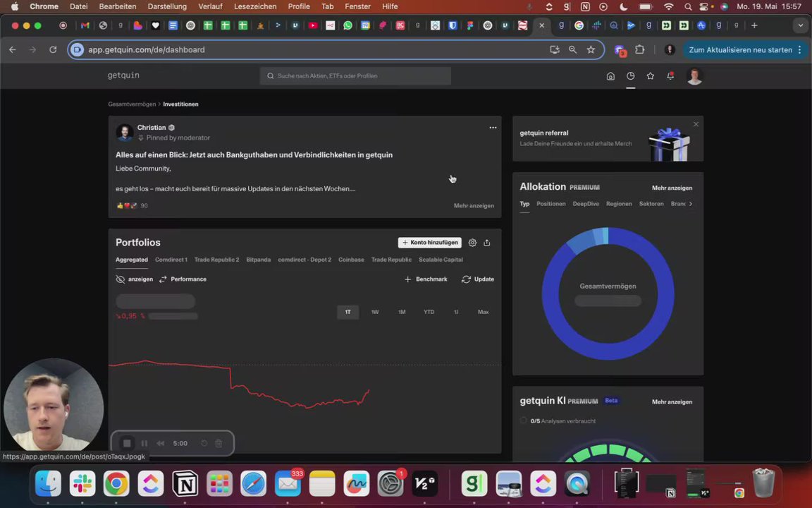The height and width of the screenshot is (508, 812).
Task: Open the portfolio pie chart icon
Action: pyautogui.click(x=630, y=76)
